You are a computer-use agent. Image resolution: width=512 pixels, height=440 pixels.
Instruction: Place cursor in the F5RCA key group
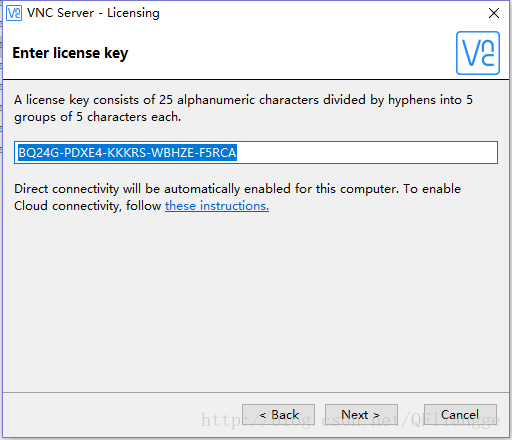click(x=218, y=153)
